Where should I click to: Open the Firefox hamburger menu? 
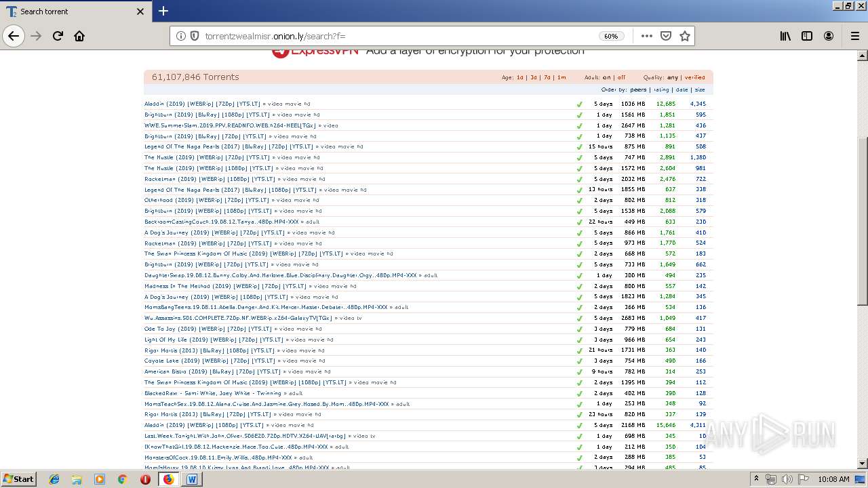(x=854, y=36)
